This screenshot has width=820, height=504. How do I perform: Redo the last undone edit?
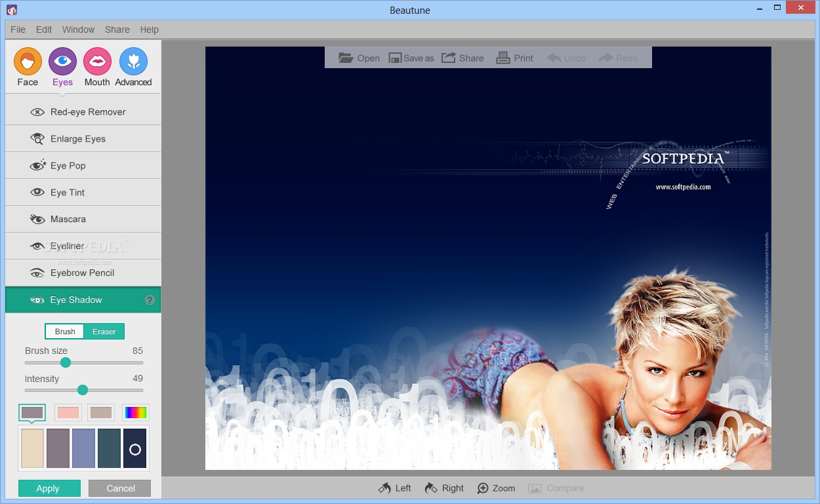click(x=618, y=58)
